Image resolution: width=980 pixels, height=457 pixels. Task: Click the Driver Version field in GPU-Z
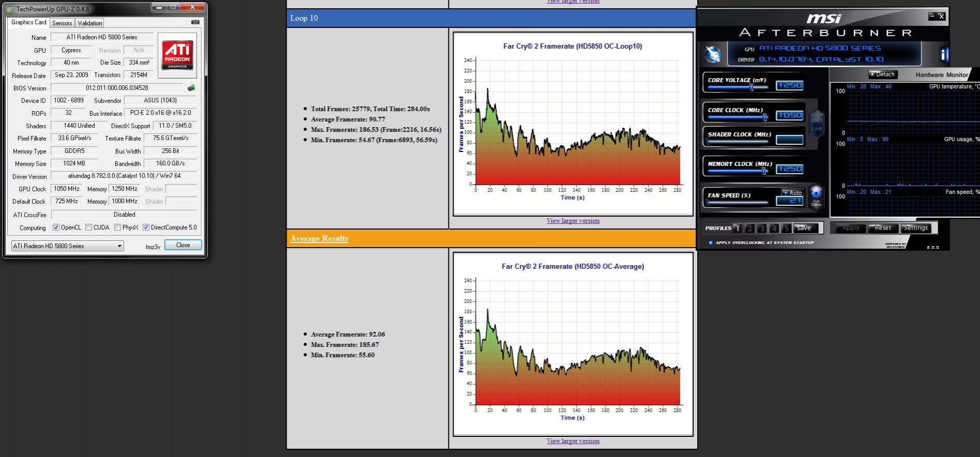124,176
